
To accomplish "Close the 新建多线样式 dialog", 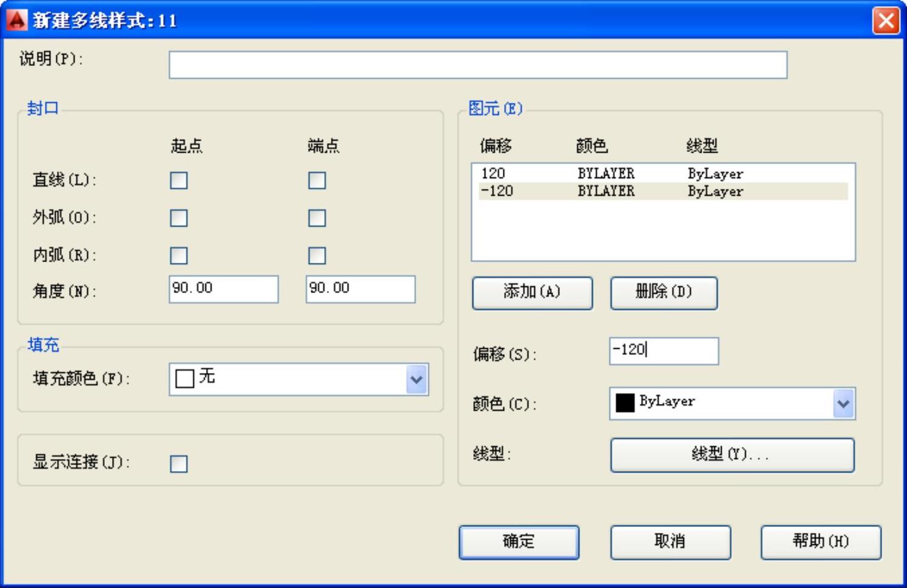I will pyautogui.click(x=885, y=21).
